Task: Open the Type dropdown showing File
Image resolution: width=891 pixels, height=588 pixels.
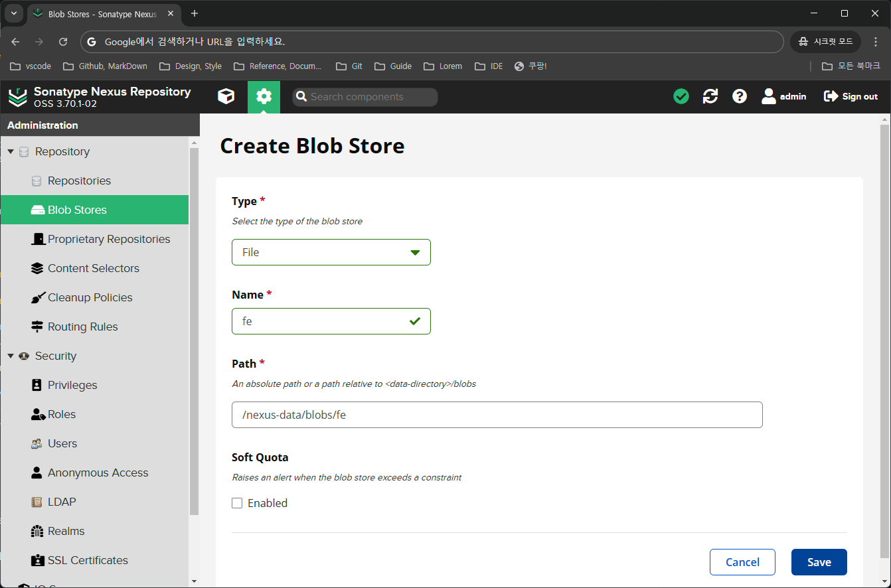Action: coord(331,252)
